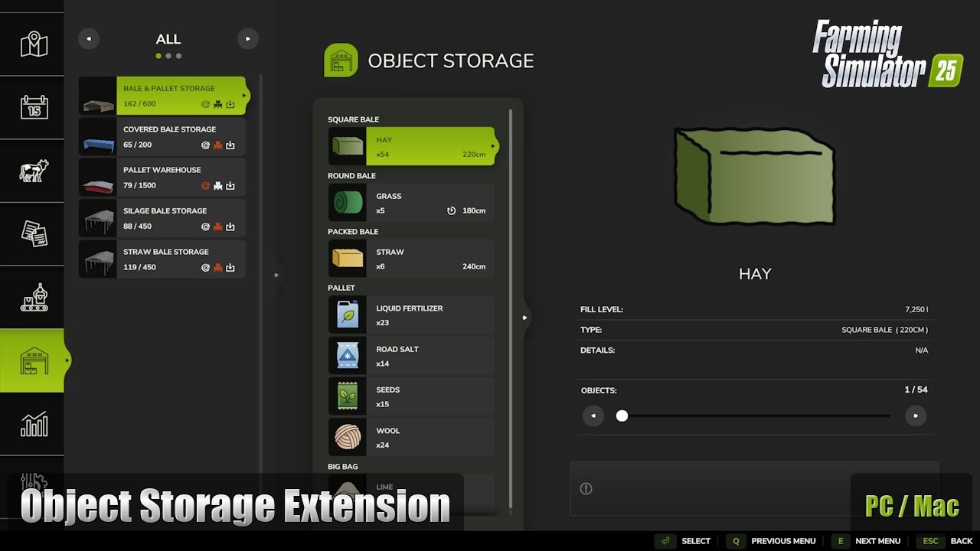Click input tray icon on Bale & Pallet Storage row
The height and width of the screenshot is (551, 980).
pos(230,104)
